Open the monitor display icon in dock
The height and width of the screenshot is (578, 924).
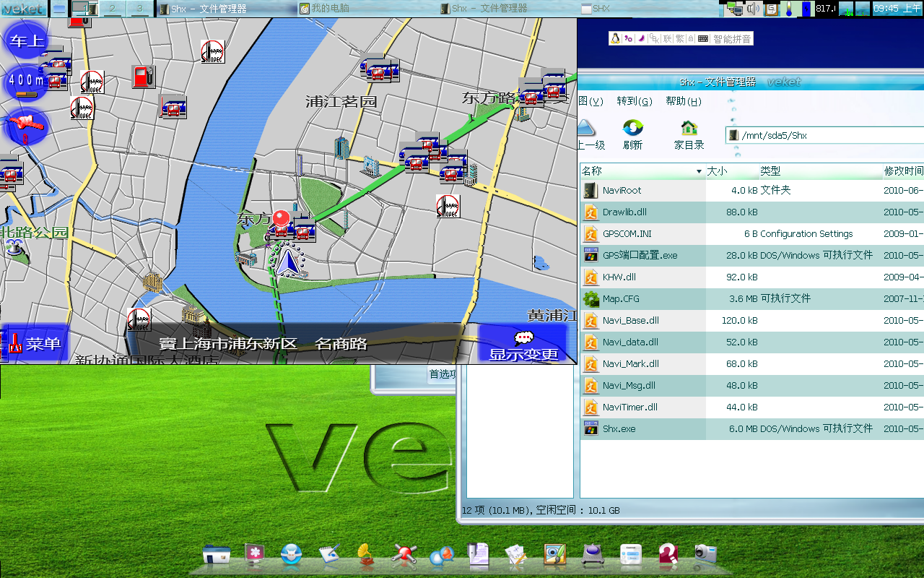pyautogui.click(x=254, y=553)
